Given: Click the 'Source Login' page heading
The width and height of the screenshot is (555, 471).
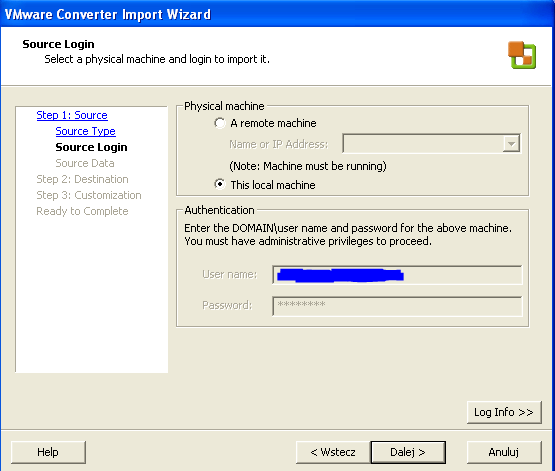Looking at the screenshot, I should (x=58, y=44).
